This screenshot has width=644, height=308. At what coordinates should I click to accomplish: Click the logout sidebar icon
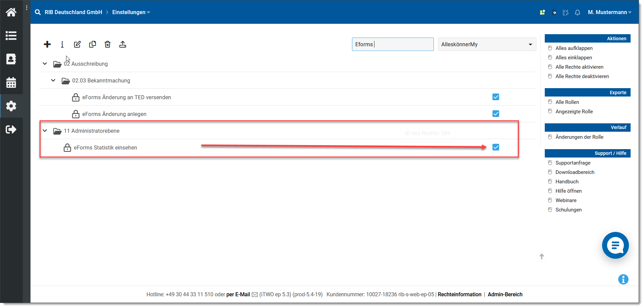[11, 129]
